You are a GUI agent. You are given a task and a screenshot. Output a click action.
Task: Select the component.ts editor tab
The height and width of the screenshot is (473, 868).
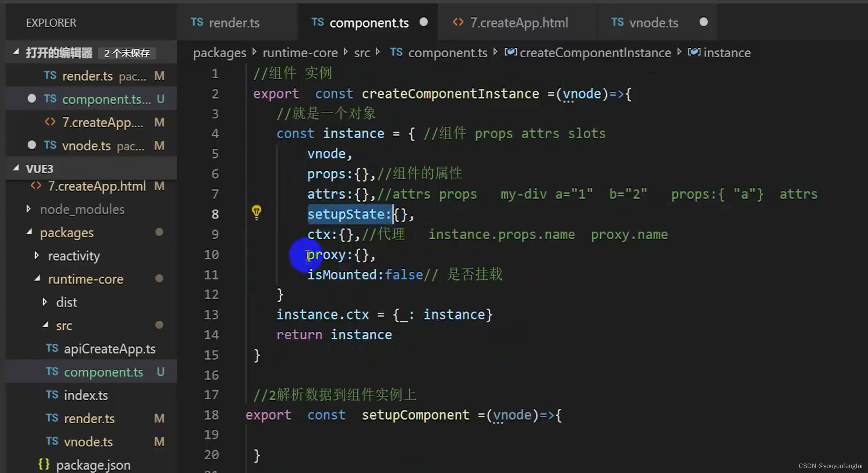point(367,23)
